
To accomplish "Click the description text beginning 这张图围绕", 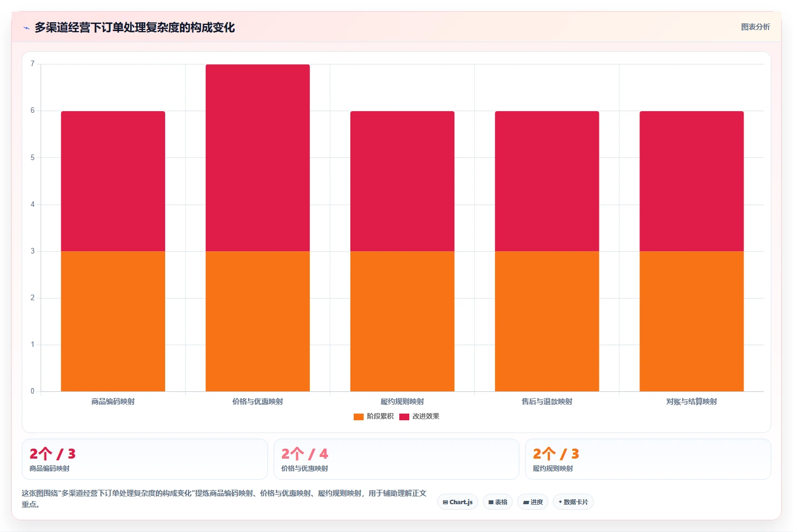I will [224, 499].
